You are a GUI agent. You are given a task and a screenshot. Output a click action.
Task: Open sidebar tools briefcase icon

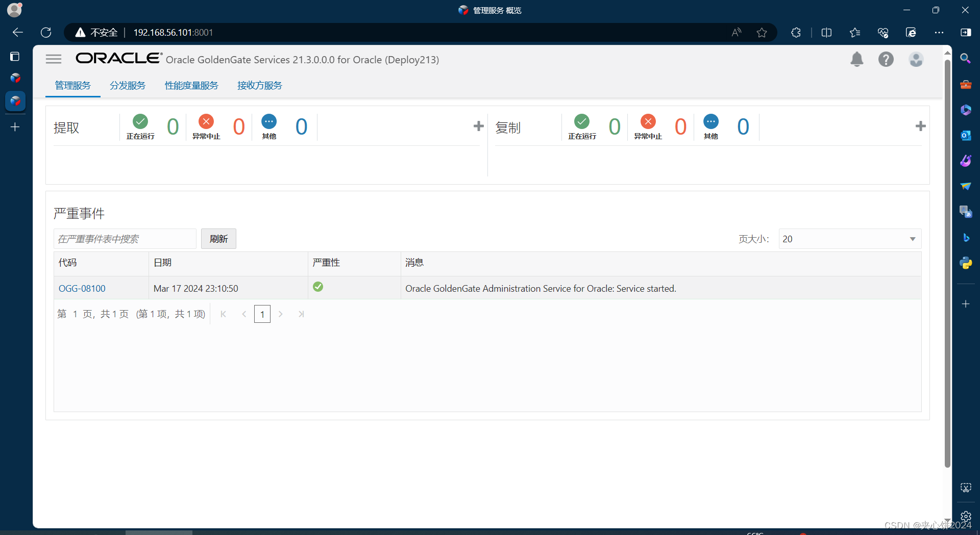coord(966,85)
